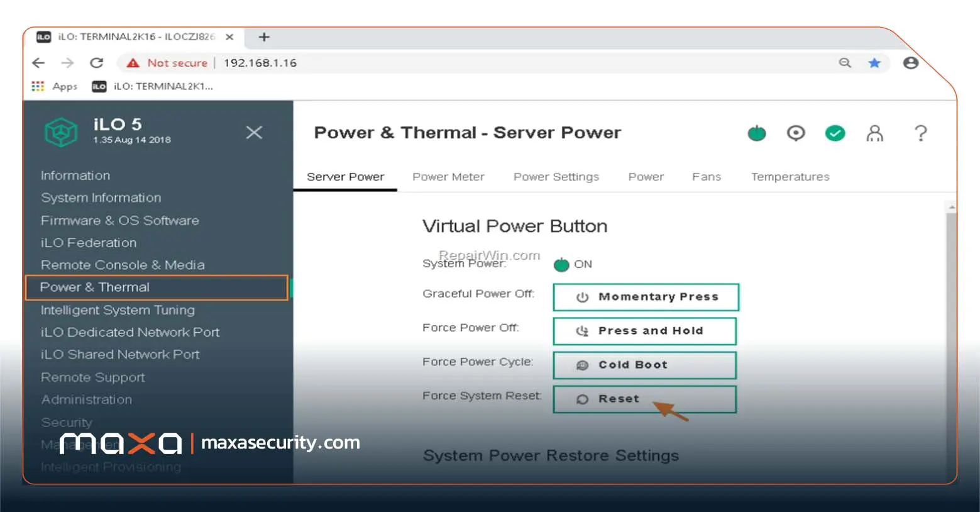This screenshot has height=512, width=980.
Task: Open the Chrome profile avatar
Action: coord(910,63)
